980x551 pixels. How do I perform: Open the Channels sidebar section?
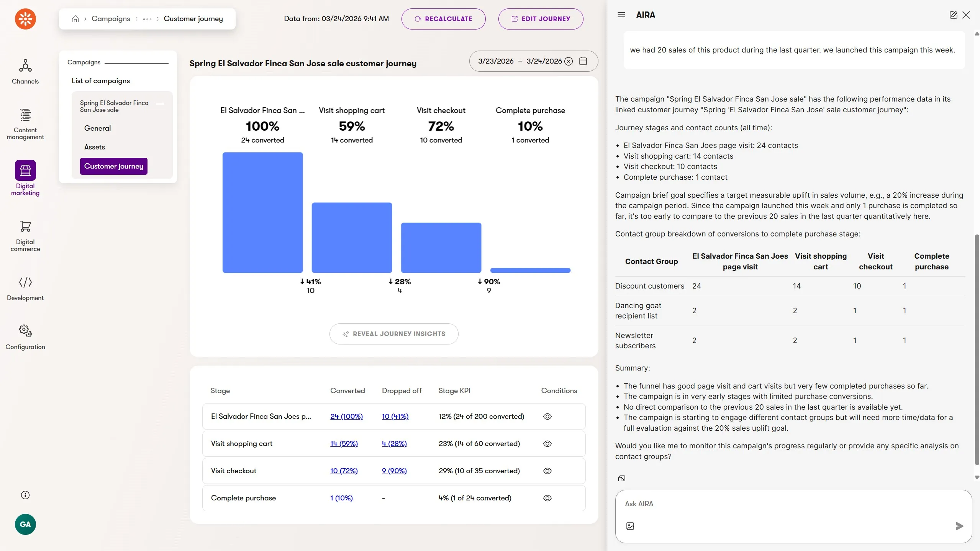(25, 71)
